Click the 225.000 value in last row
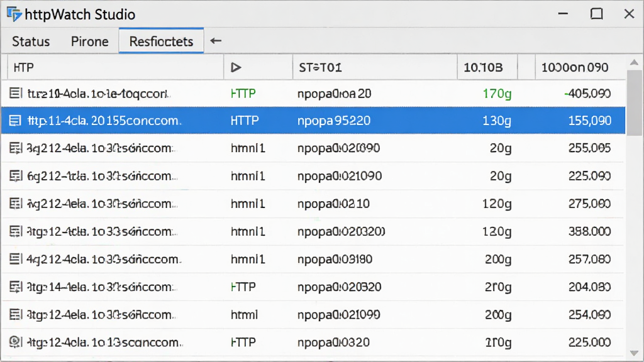This screenshot has width=644, height=362. point(589,342)
